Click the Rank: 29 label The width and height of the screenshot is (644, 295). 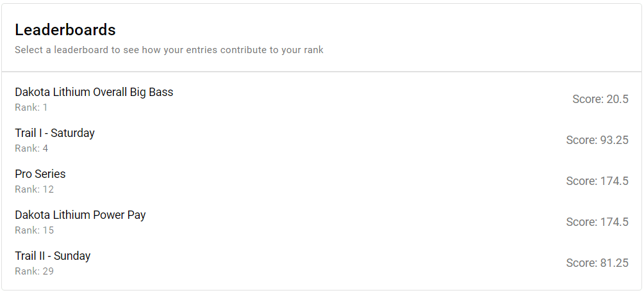click(x=35, y=271)
